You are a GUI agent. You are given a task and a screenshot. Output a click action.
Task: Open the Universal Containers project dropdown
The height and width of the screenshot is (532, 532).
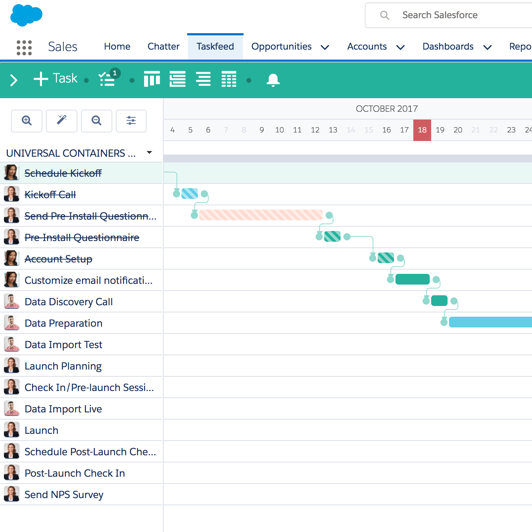click(x=149, y=153)
